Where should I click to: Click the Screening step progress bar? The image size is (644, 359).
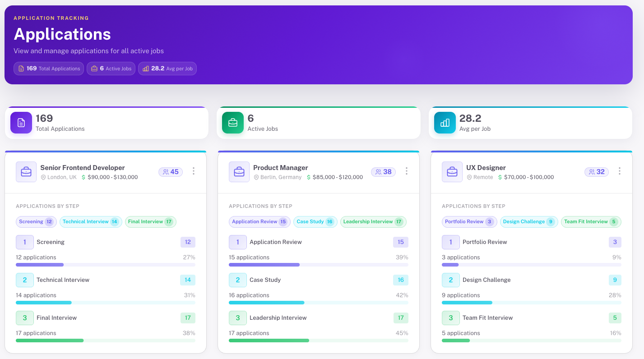(105, 265)
